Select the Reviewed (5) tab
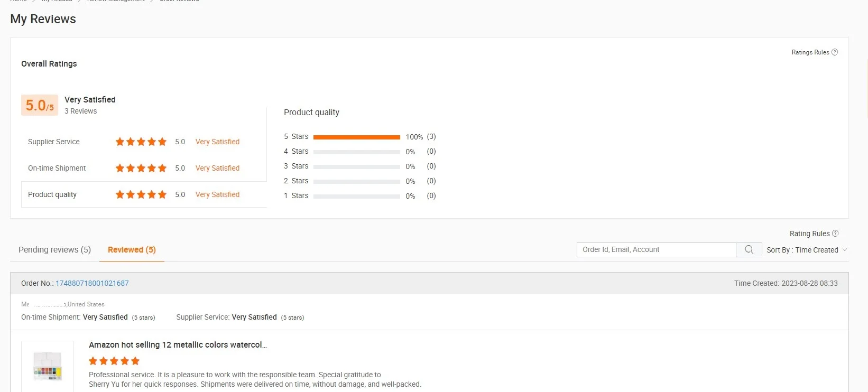 132,250
